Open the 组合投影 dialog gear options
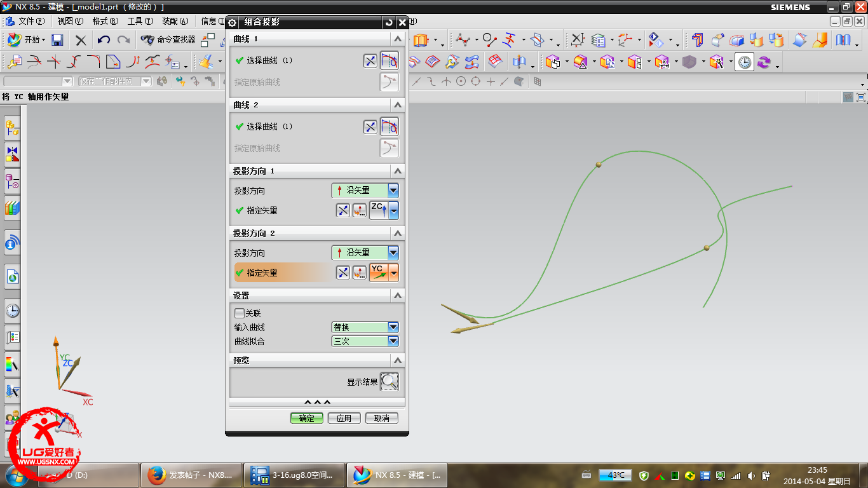Viewport: 868px width, 488px height. click(x=233, y=22)
